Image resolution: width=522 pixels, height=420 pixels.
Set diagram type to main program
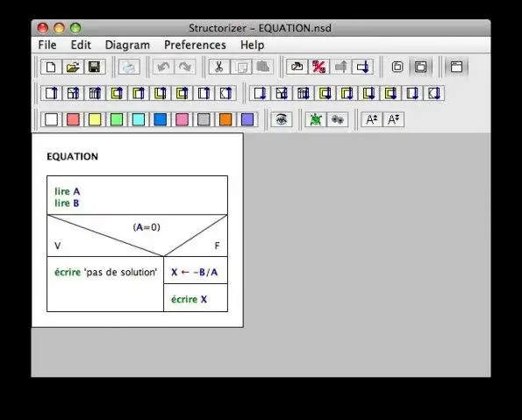pos(420,67)
